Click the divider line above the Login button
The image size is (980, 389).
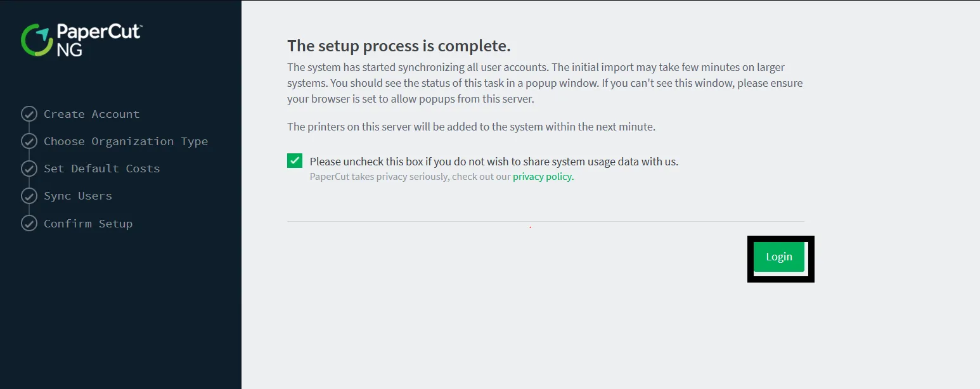(545, 220)
